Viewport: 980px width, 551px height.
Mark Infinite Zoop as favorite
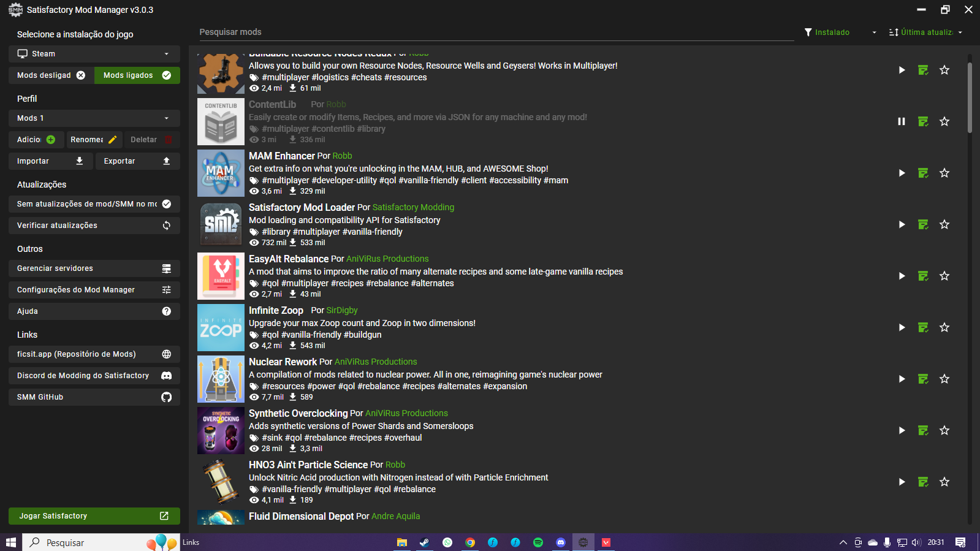pyautogui.click(x=944, y=327)
